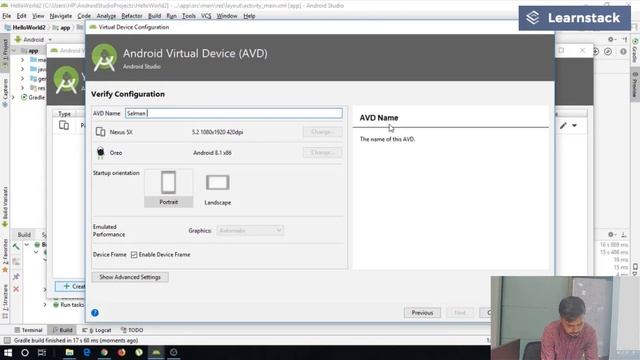Click the Type column header in AVD Manager
The height and width of the screenshot is (360, 640).
click(64, 113)
